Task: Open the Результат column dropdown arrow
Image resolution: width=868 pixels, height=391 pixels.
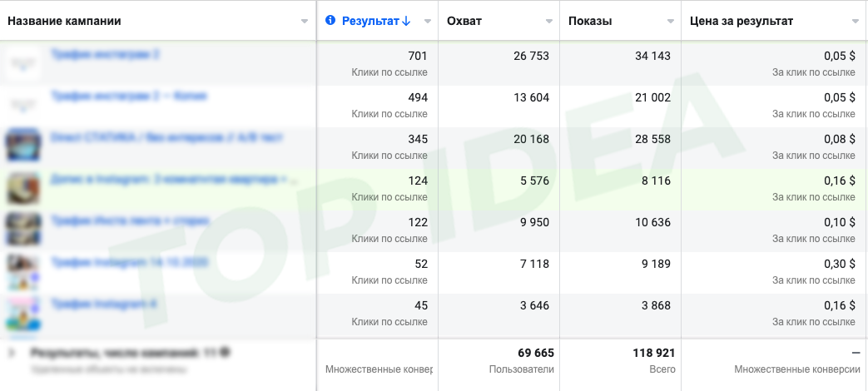Action: pyautogui.click(x=428, y=22)
